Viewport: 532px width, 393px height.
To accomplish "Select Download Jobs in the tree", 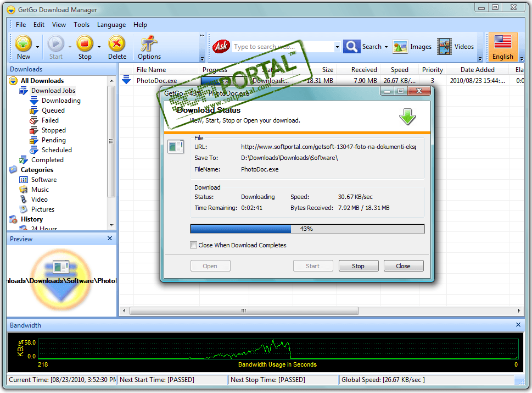I will (x=53, y=90).
